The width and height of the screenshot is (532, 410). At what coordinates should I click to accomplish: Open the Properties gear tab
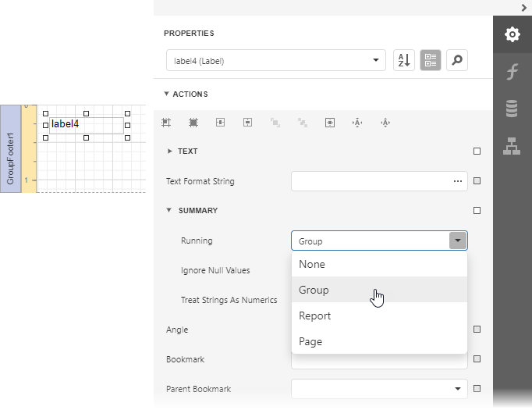[512, 34]
